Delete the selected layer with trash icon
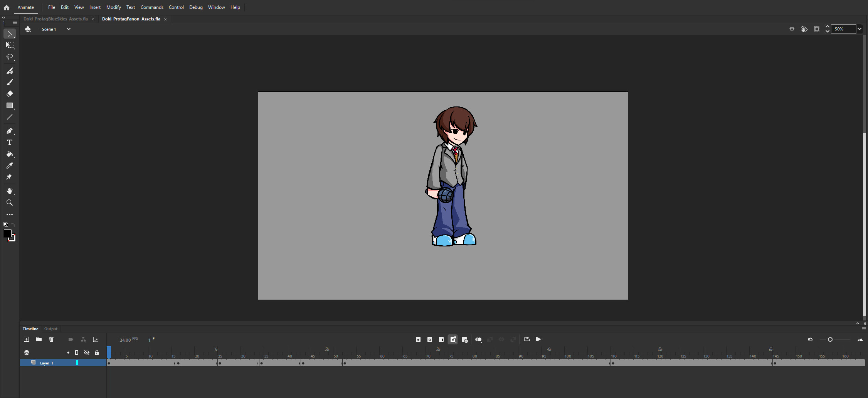Viewport: 868px width, 398px height. pos(51,339)
